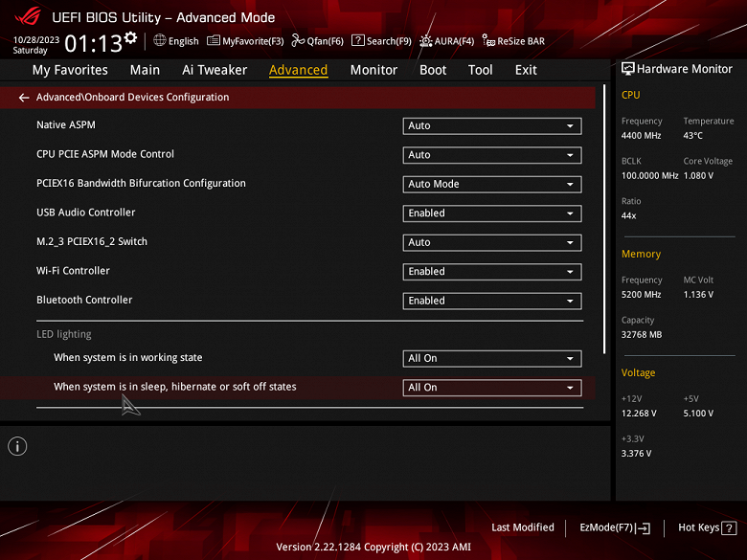The image size is (747, 560).
Task: Open sleep/hibernate LED lighting dropdown
Action: point(492,388)
